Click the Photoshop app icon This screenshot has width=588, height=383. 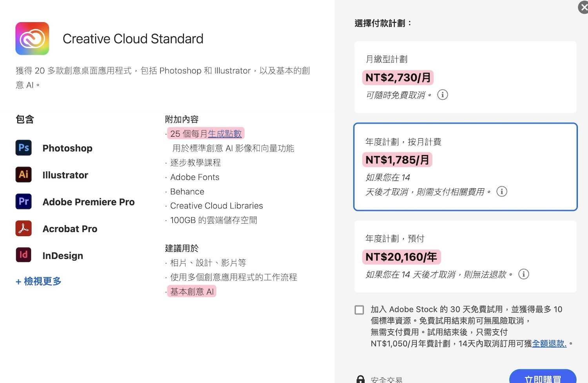(24, 148)
